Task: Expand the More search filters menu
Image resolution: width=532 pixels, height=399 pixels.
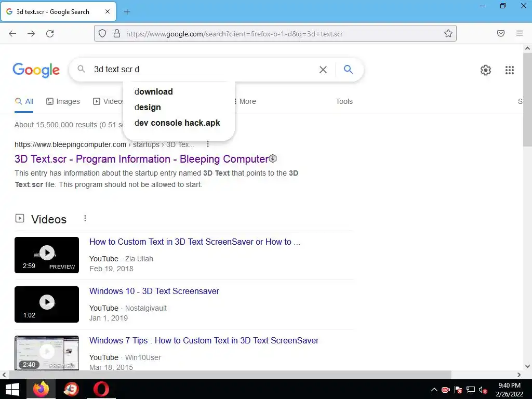Action: point(245,101)
